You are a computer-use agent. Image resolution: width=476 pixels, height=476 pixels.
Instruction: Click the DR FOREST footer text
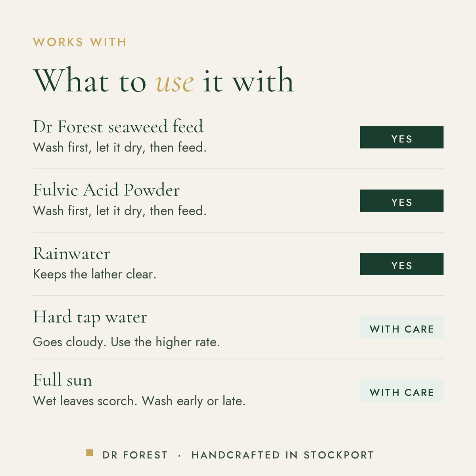coord(135,455)
